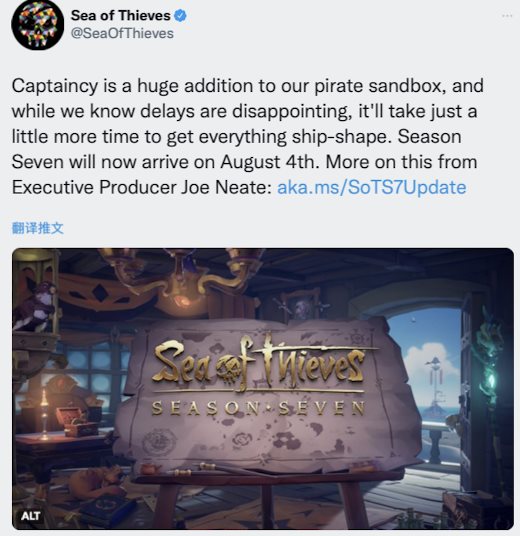520x536 pixels.
Task: Open the aka.ms/SoTS7Update link
Action: click(x=372, y=187)
